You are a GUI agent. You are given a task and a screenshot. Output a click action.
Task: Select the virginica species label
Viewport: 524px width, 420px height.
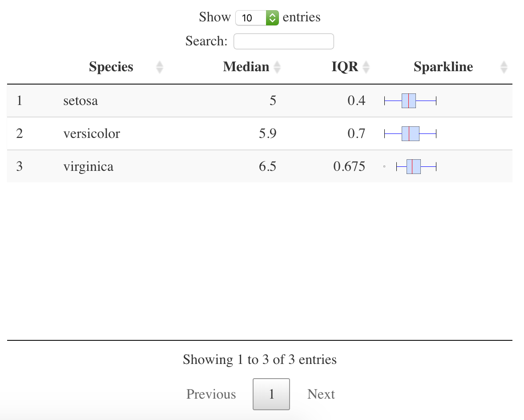point(89,166)
